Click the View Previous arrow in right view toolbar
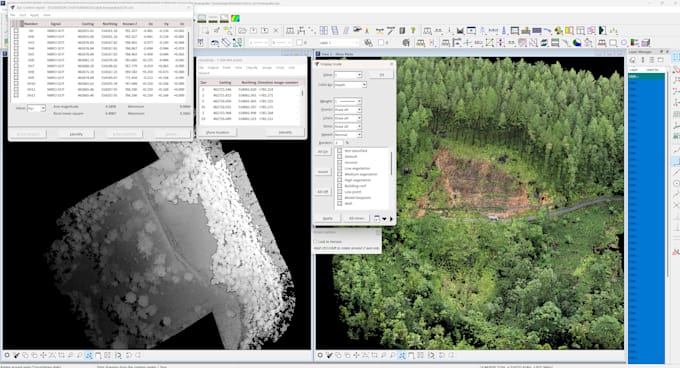The image size is (680, 368). click(441, 355)
